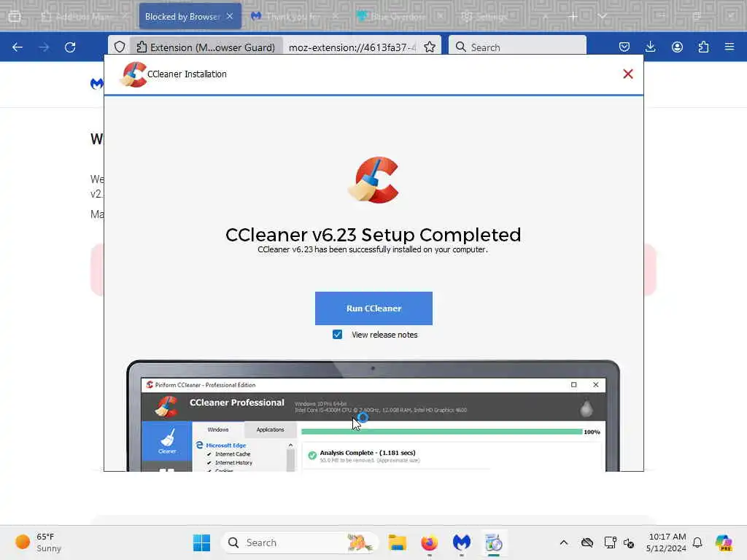
Task: Open the CCleaner installer taskbar icon
Action: (494, 542)
